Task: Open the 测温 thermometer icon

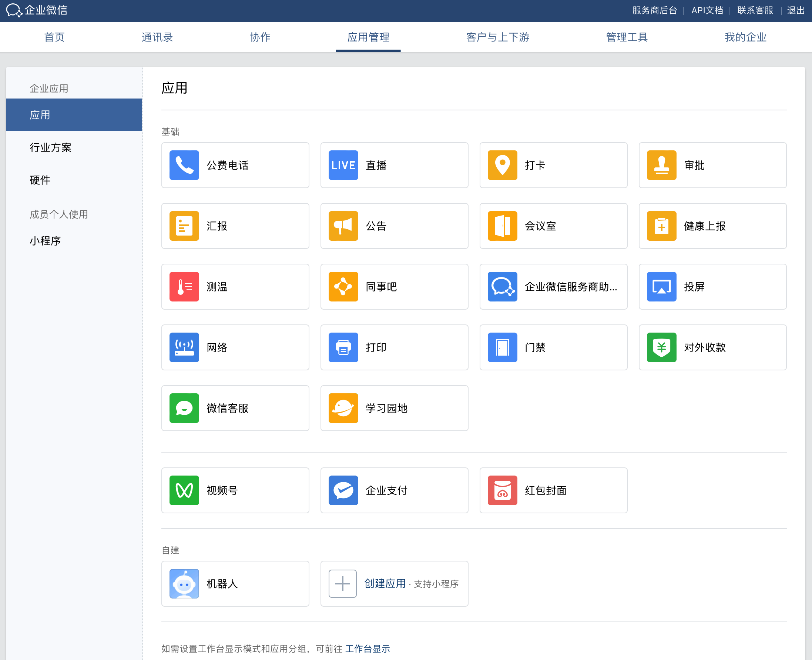Action: (x=184, y=286)
